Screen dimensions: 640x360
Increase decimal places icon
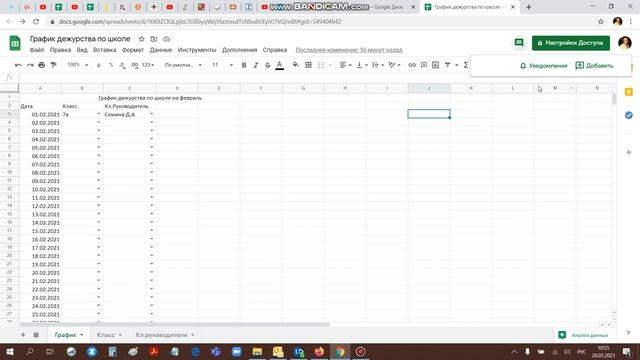pyautogui.click(x=134, y=65)
